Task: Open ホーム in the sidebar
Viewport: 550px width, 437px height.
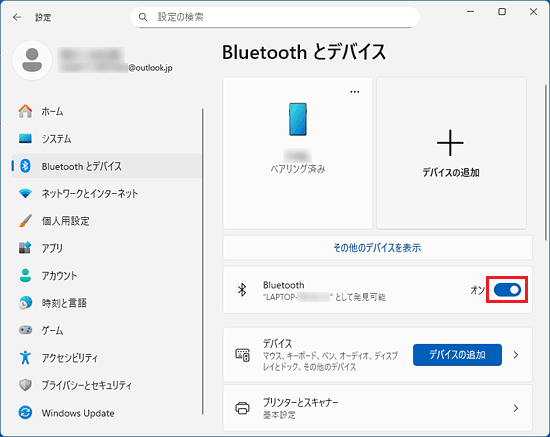Action: [106, 111]
